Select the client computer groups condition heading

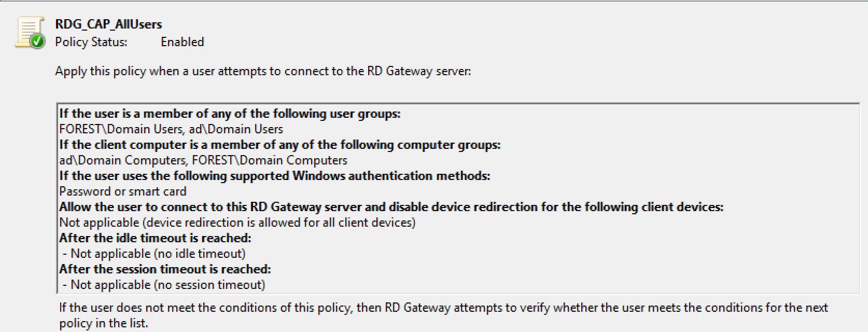point(280,145)
